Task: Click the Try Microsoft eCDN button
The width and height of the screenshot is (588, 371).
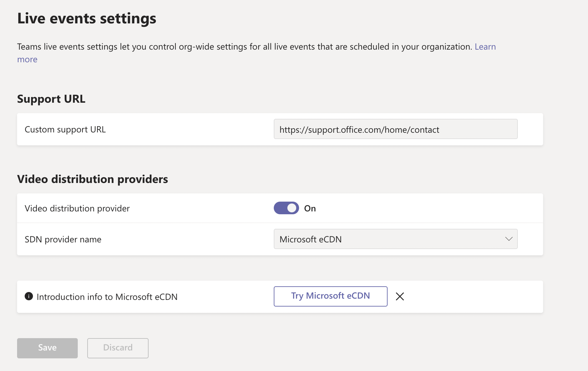Action: click(x=330, y=296)
